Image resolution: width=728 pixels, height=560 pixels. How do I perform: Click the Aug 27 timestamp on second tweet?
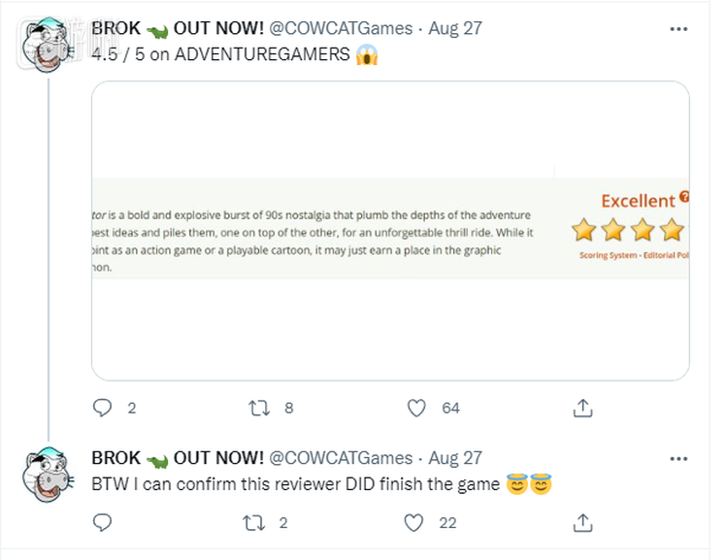(455, 457)
